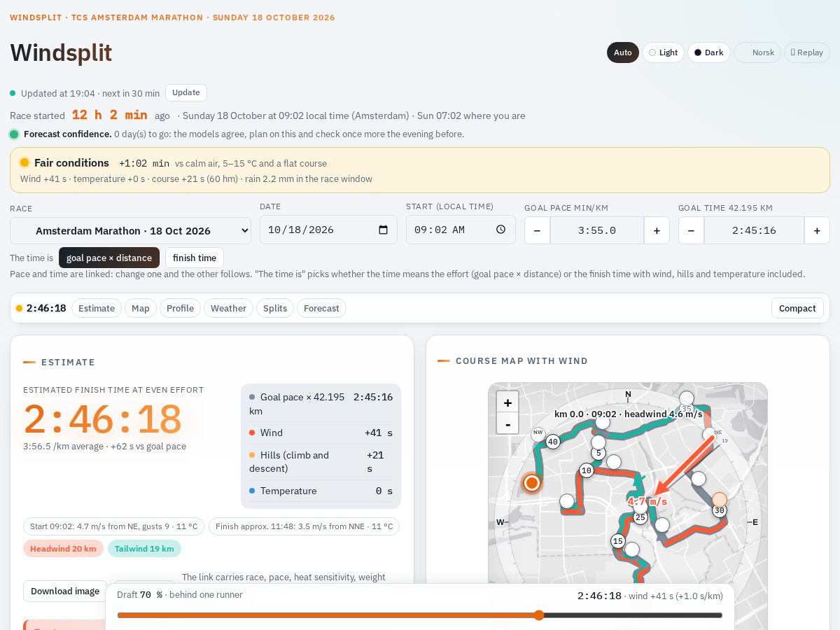The width and height of the screenshot is (840, 630).
Task: Click the Hills (climb and descent) row
Action: point(321,461)
